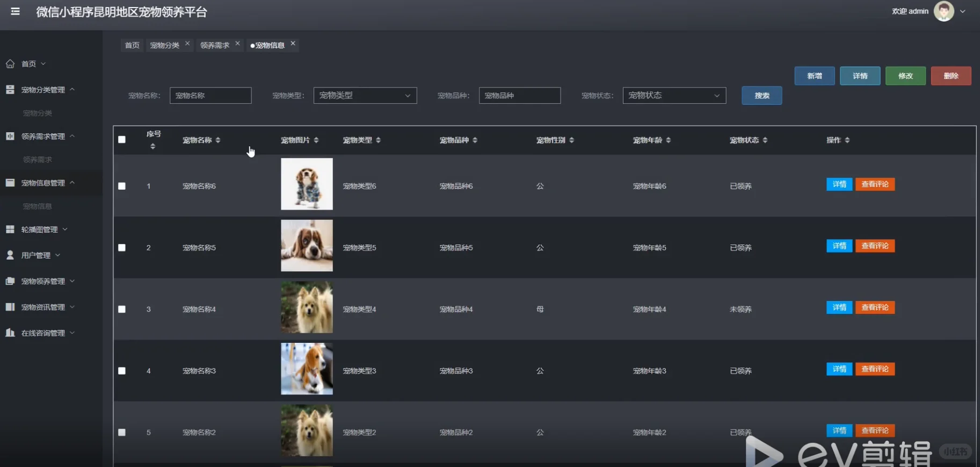The width and height of the screenshot is (980, 467).
Task: Close the 领养需求 tab
Action: point(237,44)
